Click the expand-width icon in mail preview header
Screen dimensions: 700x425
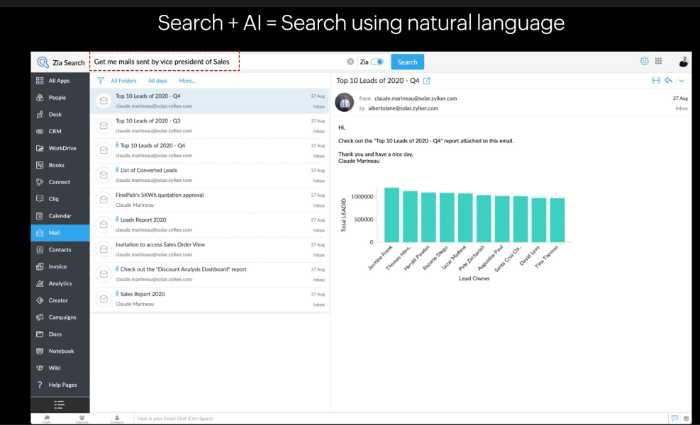[656, 81]
